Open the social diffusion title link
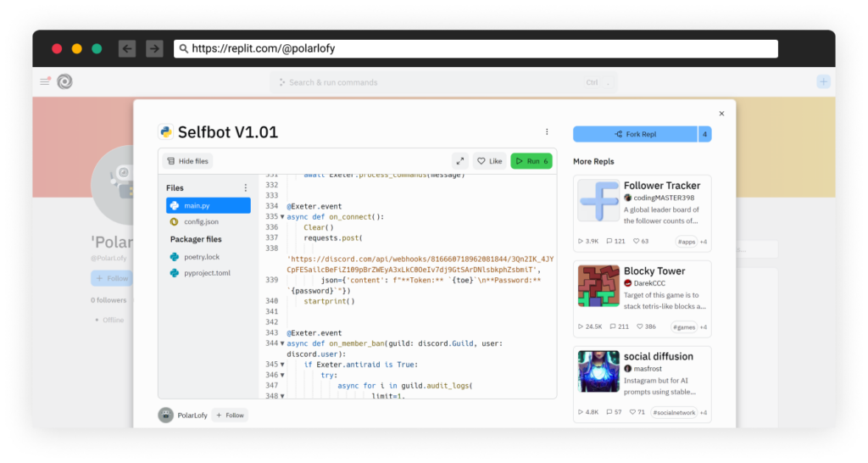This screenshot has height=463, width=868. tap(658, 356)
